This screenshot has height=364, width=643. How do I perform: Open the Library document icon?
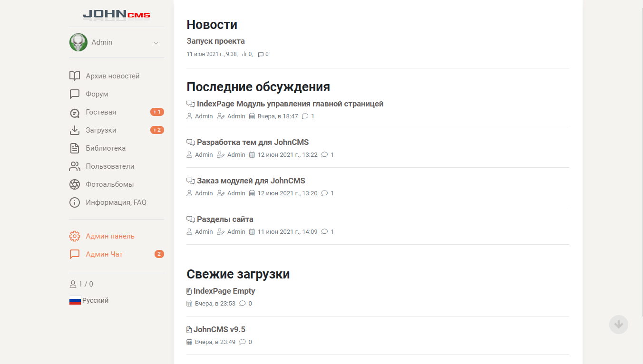point(75,148)
